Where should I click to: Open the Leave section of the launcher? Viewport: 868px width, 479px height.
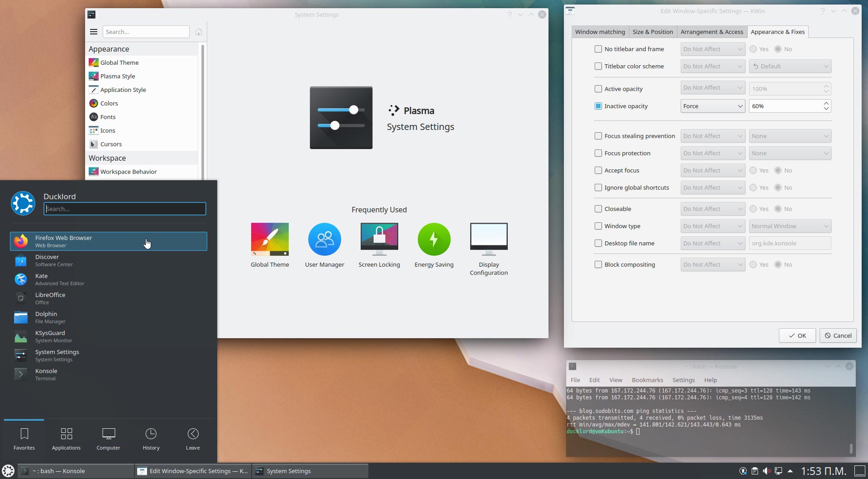pyautogui.click(x=193, y=438)
